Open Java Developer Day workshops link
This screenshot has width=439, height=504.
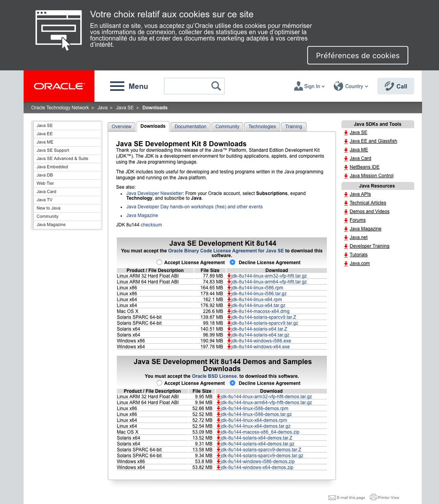coord(195,207)
